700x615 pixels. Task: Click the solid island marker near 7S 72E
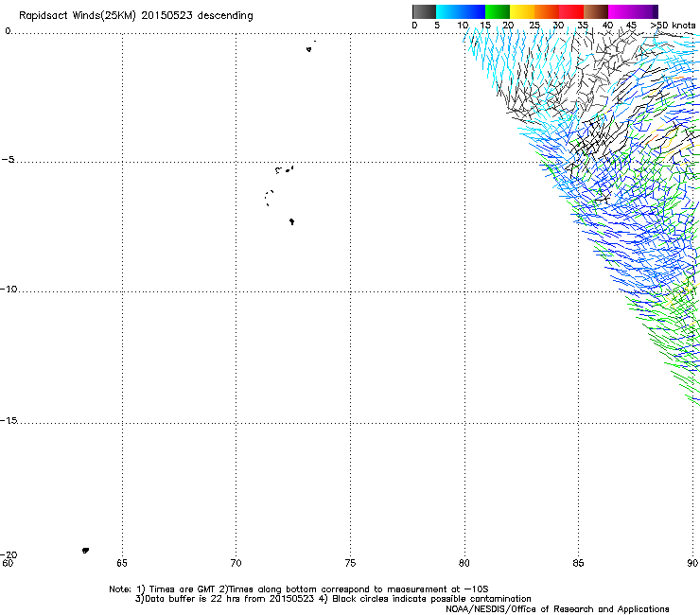click(291, 221)
